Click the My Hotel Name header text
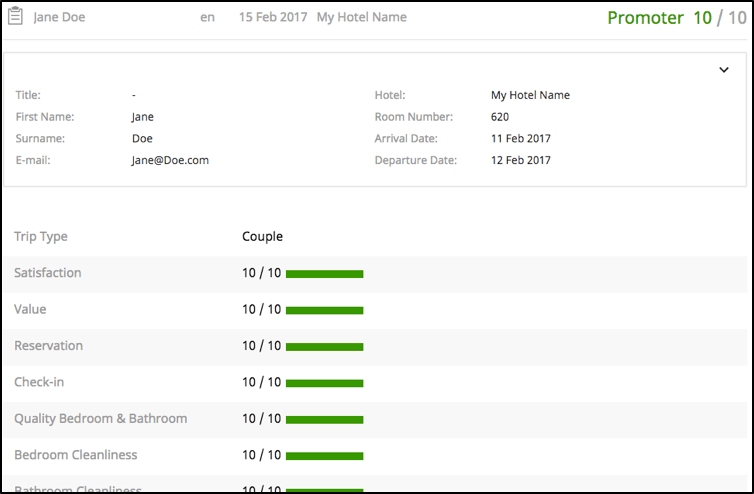Image resolution: width=754 pixels, height=494 pixels. (x=361, y=18)
